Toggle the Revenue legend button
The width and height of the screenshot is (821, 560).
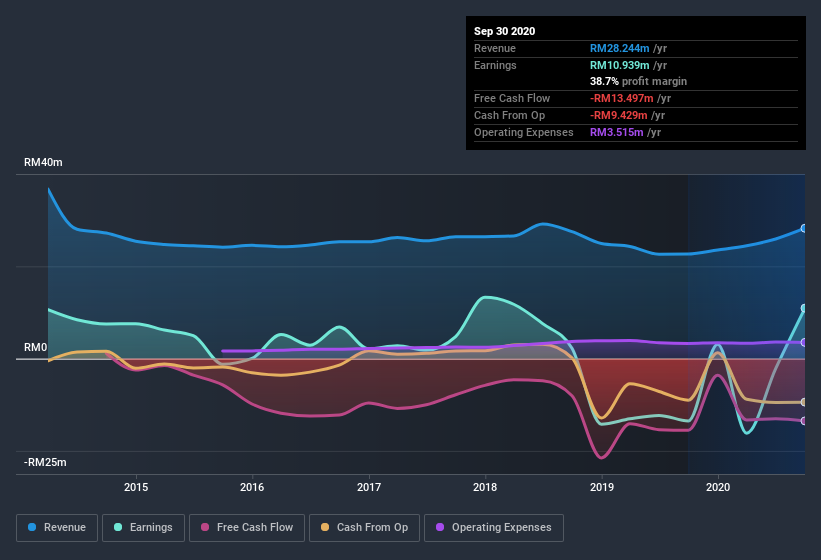(x=57, y=528)
